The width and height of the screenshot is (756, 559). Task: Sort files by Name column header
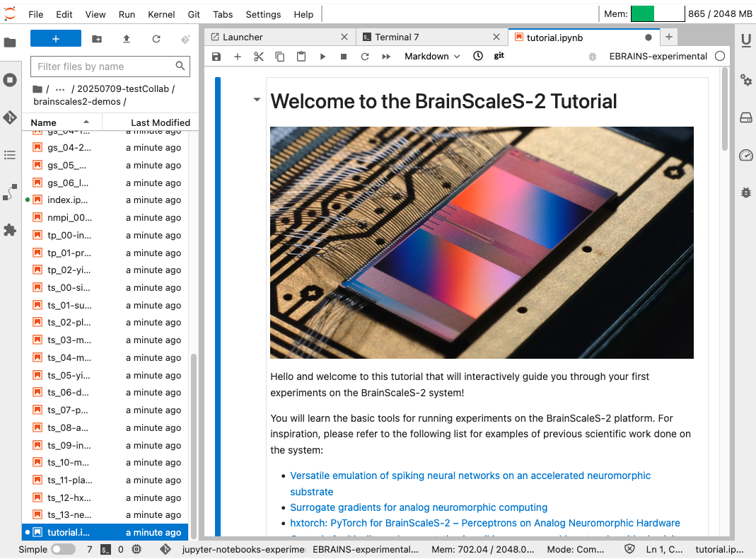coord(44,122)
